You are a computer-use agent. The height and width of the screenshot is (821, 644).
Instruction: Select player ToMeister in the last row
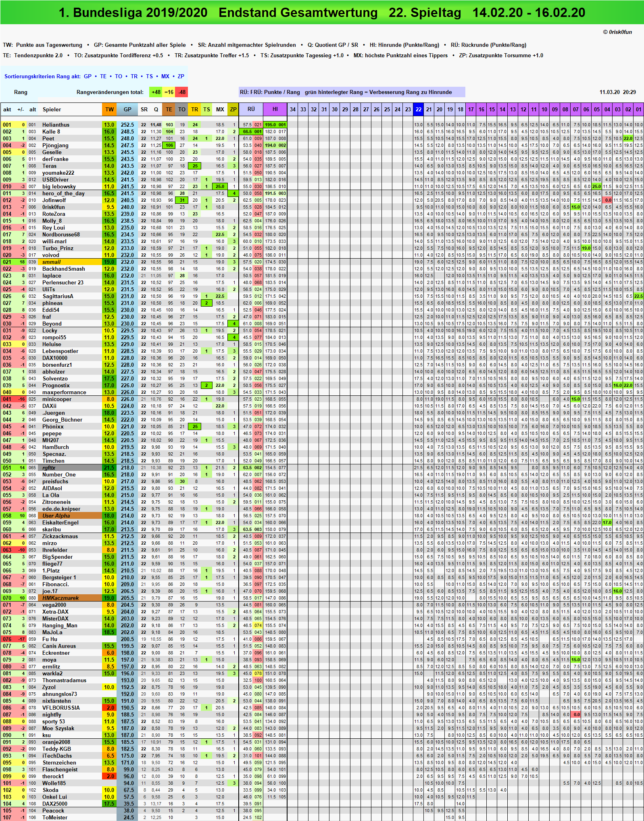[55, 817]
